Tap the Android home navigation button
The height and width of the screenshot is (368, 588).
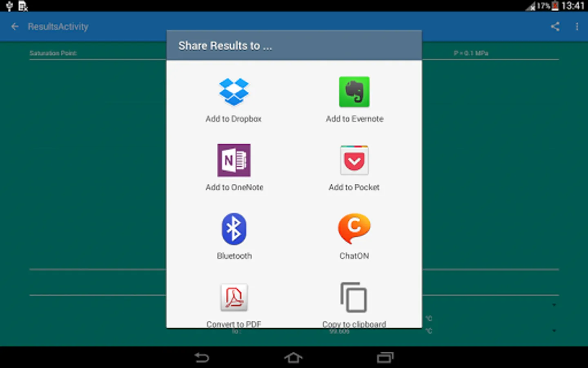[x=293, y=358]
